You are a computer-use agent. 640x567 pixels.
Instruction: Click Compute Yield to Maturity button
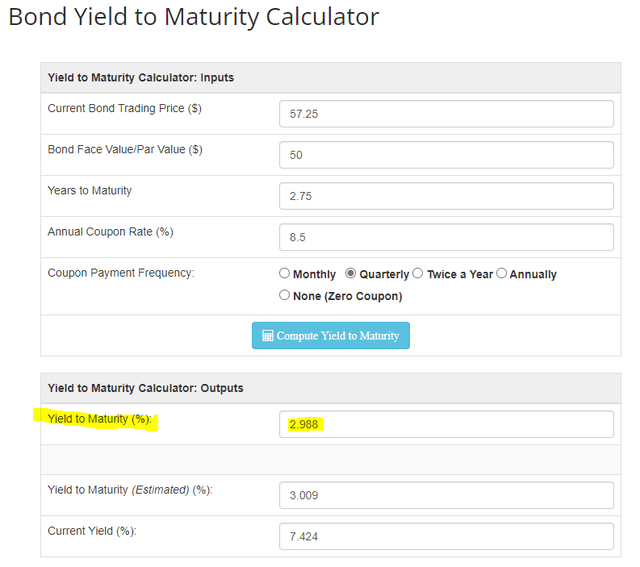(331, 336)
